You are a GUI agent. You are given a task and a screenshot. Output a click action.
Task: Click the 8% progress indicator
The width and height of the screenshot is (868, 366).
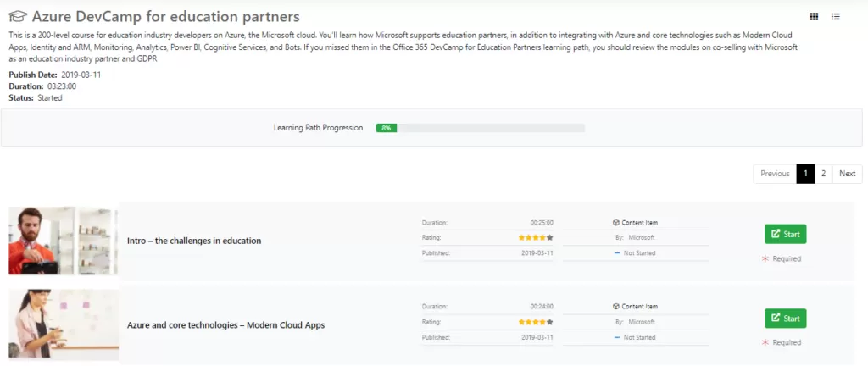(x=387, y=128)
